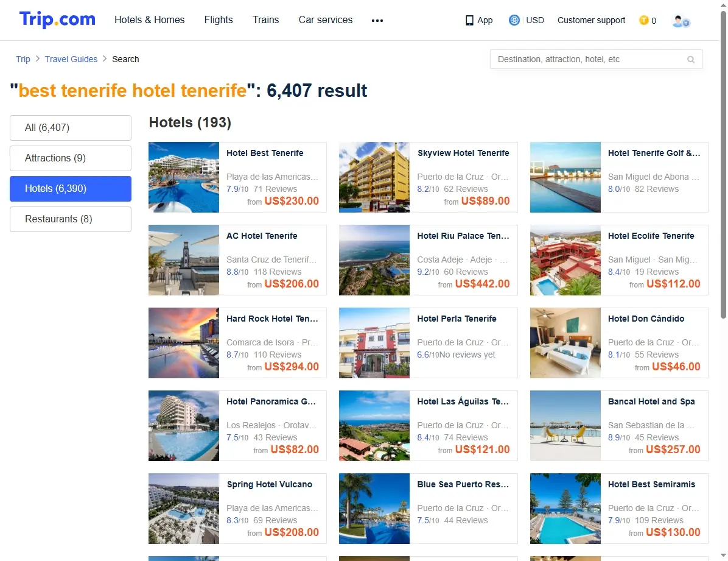Click Hotel Best Tenerife title

point(265,153)
